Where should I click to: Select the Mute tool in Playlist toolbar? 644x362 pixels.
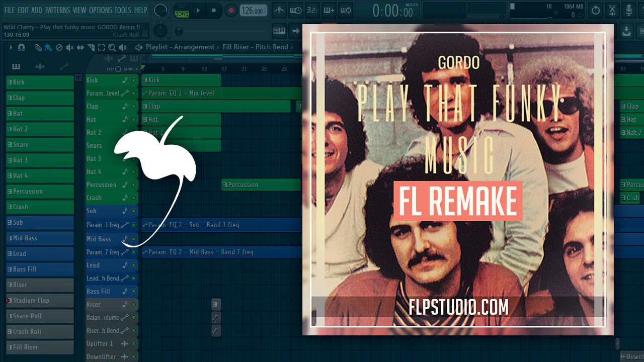(x=69, y=47)
